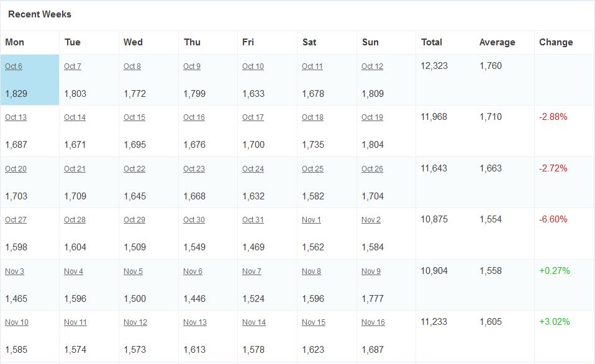Open the Nov 13 day link
The height and width of the screenshot is (364, 595).
tap(194, 322)
